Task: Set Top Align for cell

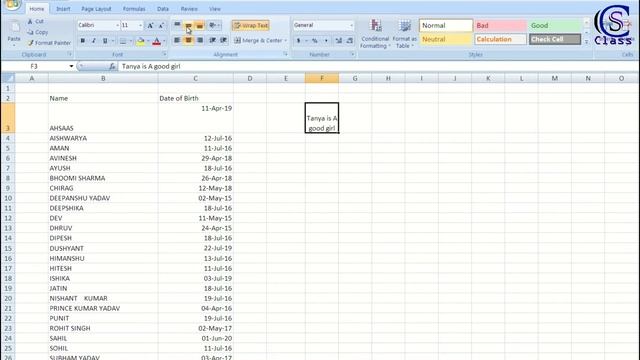Action: click(x=177, y=25)
